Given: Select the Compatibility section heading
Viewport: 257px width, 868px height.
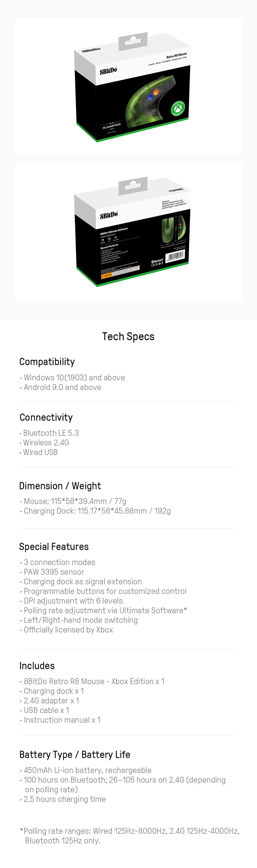Looking at the screenshot, I should [47, 362].
